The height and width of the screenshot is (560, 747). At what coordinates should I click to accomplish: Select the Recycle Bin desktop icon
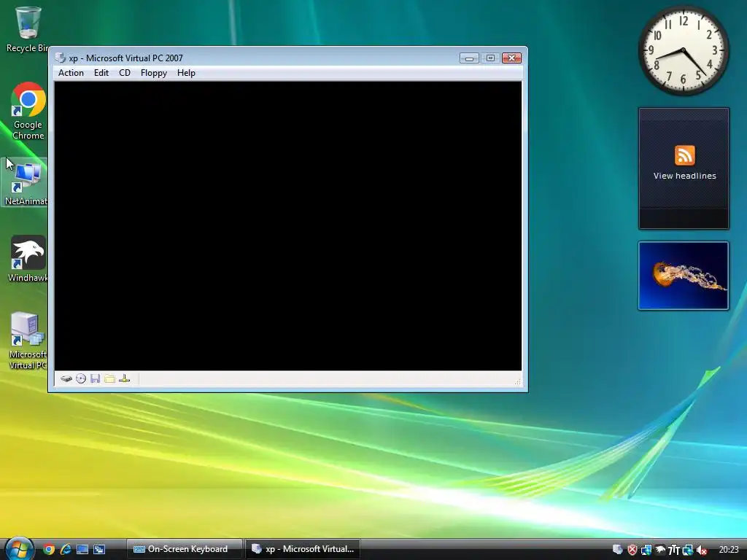point(27,28)
